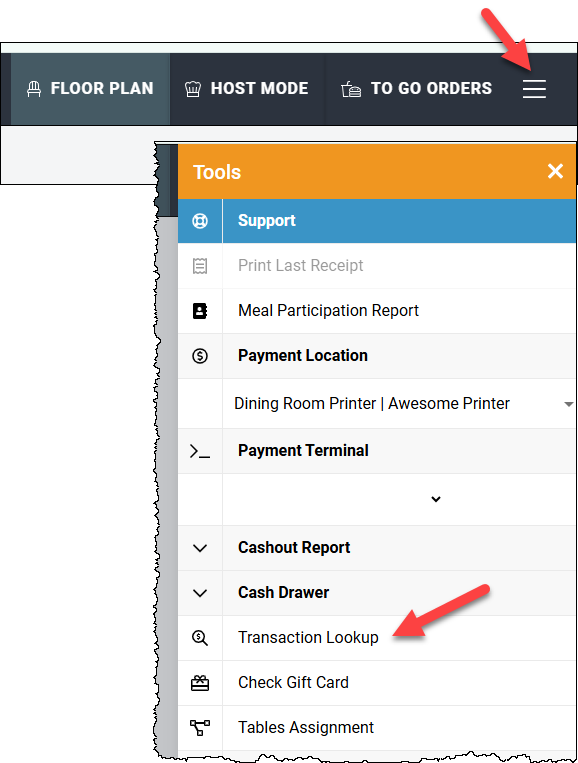Open the hamburger menu icon
This screenshot has width=578, height=763.
[534, 89]
